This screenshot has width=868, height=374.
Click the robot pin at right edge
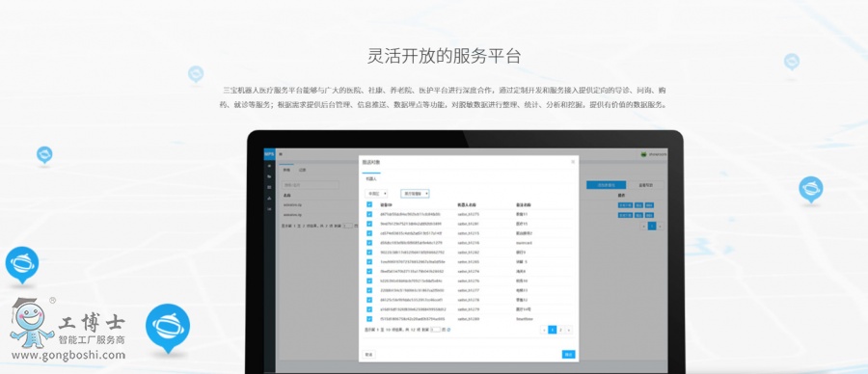pos(810,190)
